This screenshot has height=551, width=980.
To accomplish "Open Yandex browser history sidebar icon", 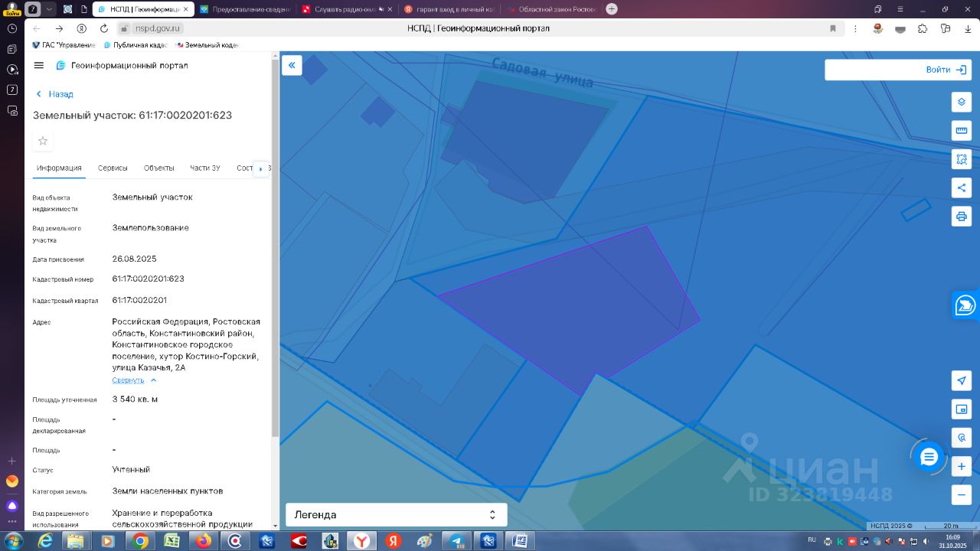I will click(12, 28).
